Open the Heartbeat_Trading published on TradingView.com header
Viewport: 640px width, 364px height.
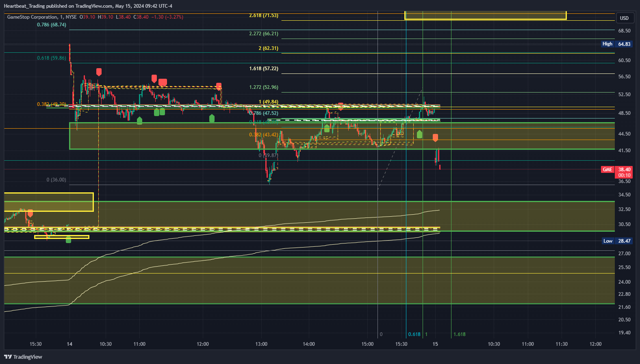(88, 6)
